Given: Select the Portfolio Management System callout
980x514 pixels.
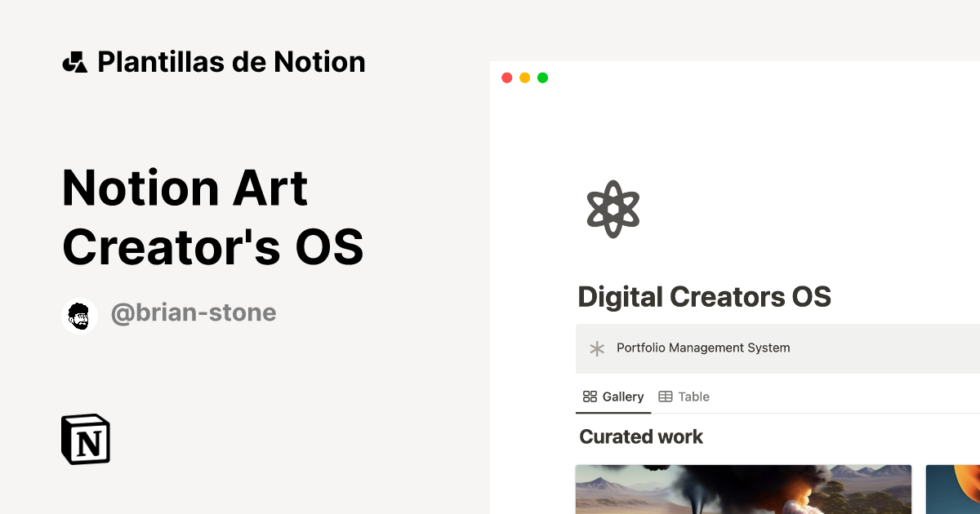Looking at the screenshot, I should point(704,348).
